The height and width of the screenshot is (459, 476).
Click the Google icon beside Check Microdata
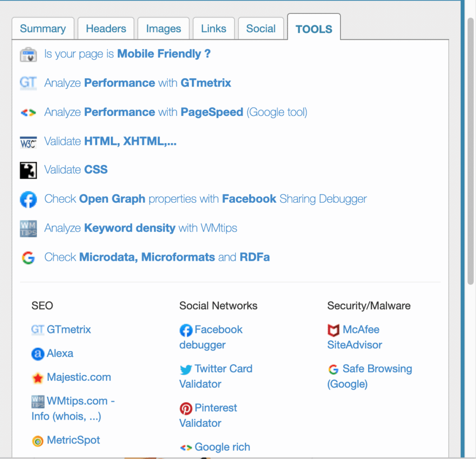28,258
